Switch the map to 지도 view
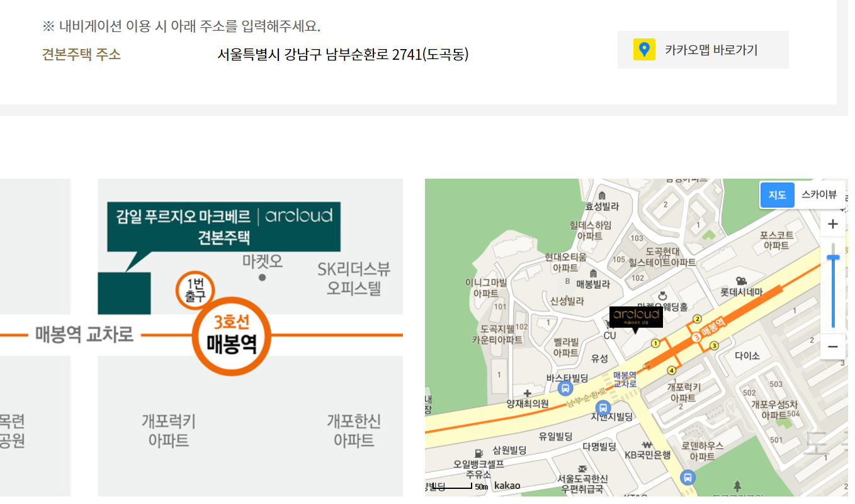The height and width of the screenshot is (504, 855). pos(777,195)
